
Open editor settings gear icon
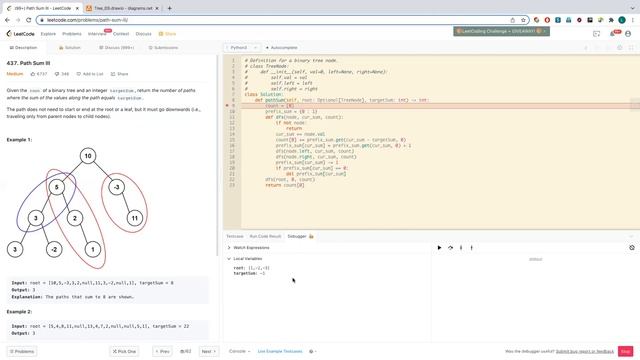[x=620, y=48]
